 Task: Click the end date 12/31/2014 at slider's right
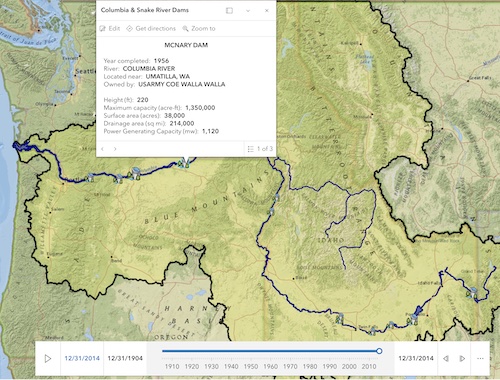[416, 358]
